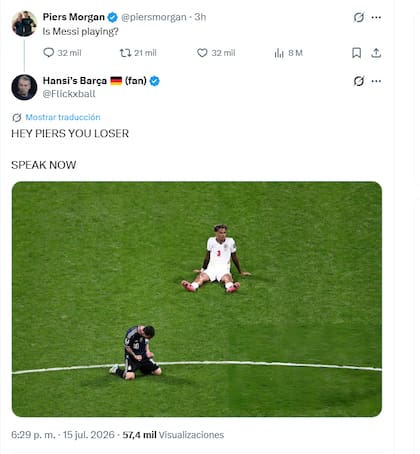Open the @piersmorgan handle link
The height and width of the screenshot is (454, 420).
click(x=154, y=17)
